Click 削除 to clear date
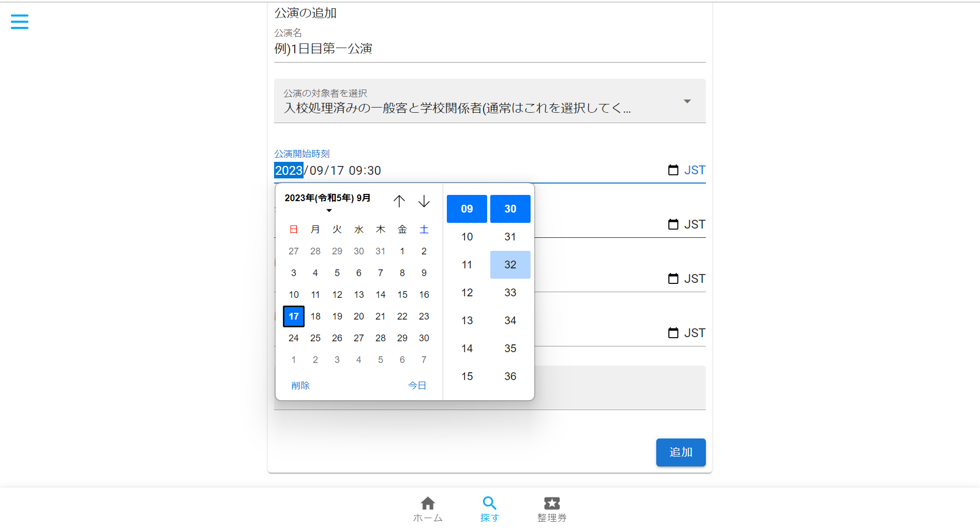Image resolution: width=980 pixels, height=530 pixels. coord(300,386)
